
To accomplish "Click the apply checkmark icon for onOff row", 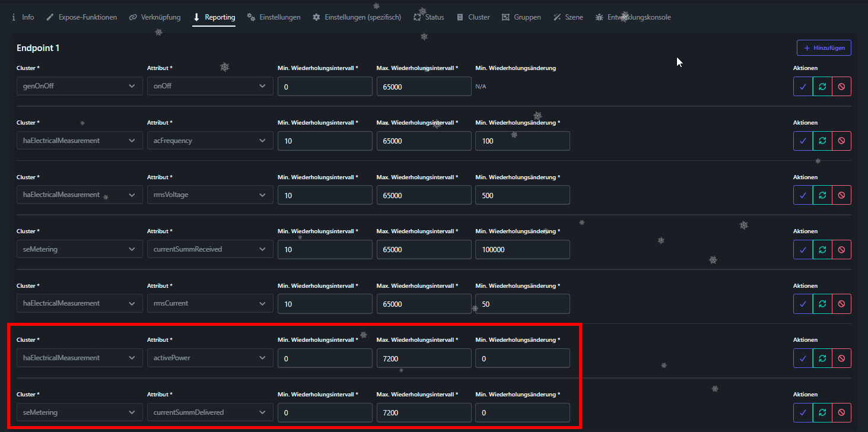I will [803, 87].
